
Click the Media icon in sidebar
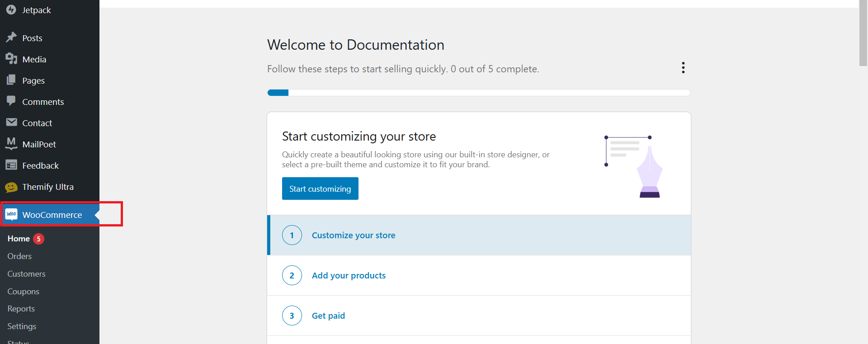coord(11,59)
